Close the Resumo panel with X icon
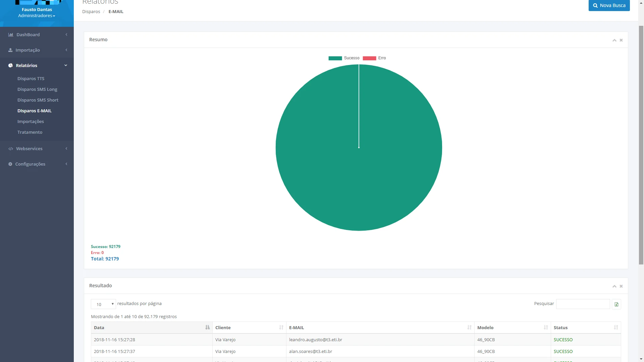The height and width of the screenshot is (362, 644). tap(621, 40)
